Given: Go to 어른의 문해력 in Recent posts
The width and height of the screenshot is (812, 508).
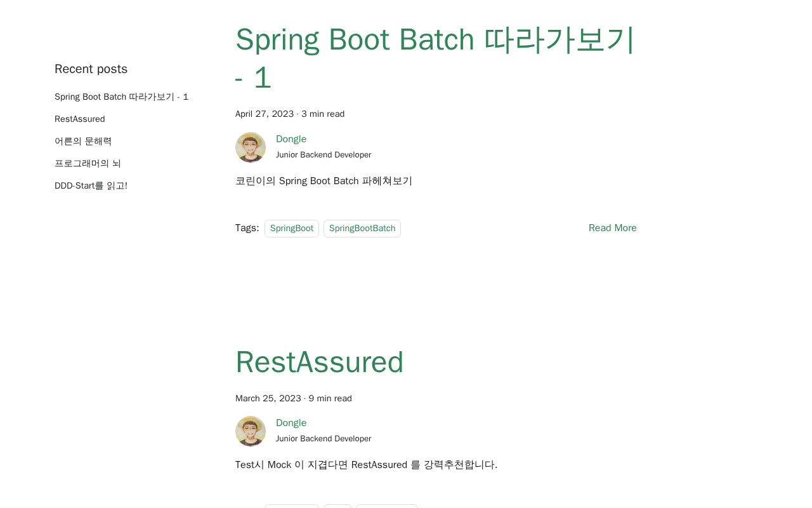Looking at the screenshot, I should 83,142.
